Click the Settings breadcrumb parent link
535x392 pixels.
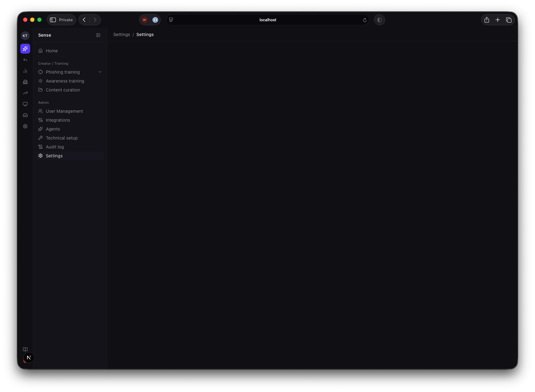(122, 34)
